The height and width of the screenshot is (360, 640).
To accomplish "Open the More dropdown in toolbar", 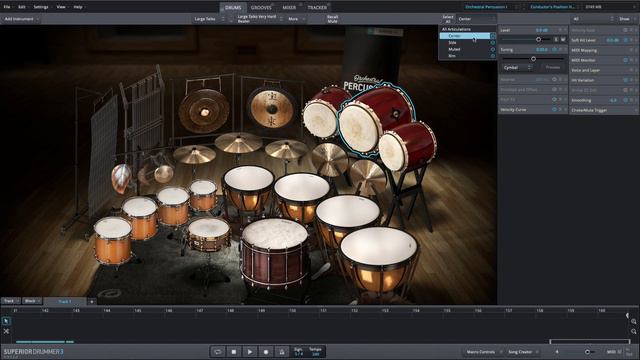I will click(296, 19).
